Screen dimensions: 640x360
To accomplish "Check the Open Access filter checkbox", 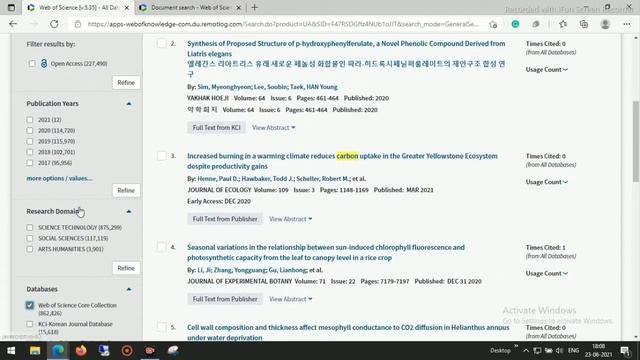I will tap(32, 64).
